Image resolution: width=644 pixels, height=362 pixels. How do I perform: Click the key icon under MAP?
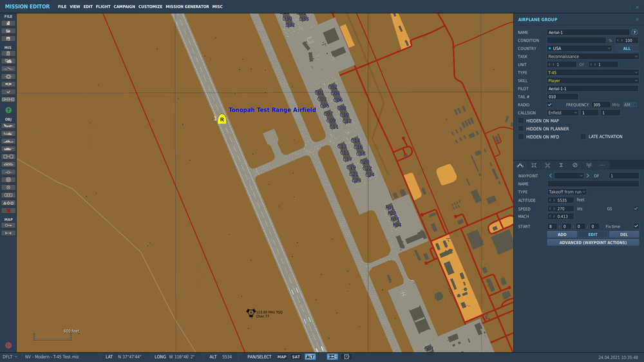[8, 225]
